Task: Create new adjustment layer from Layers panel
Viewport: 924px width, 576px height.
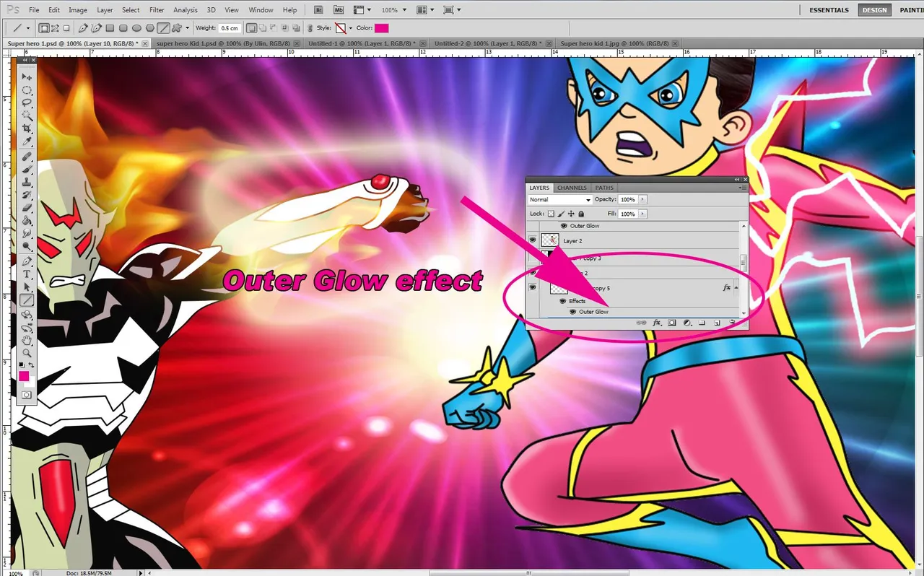Action: click(x=687, y=323)
